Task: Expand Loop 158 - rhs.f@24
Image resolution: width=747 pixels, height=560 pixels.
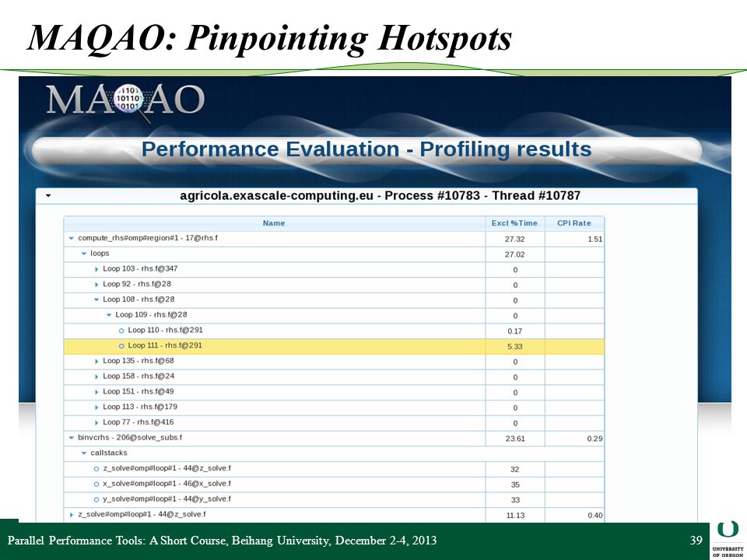Action: tap(96, 376)
